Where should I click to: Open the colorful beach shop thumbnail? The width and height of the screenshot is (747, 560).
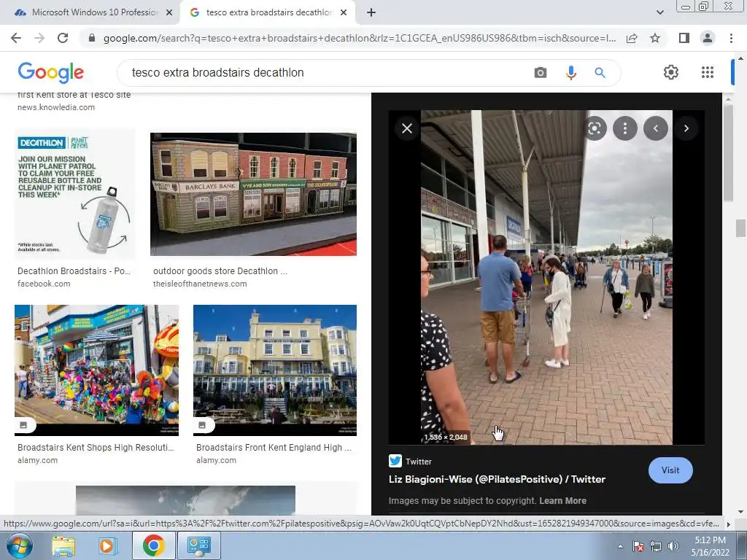[x=97, y=370]
